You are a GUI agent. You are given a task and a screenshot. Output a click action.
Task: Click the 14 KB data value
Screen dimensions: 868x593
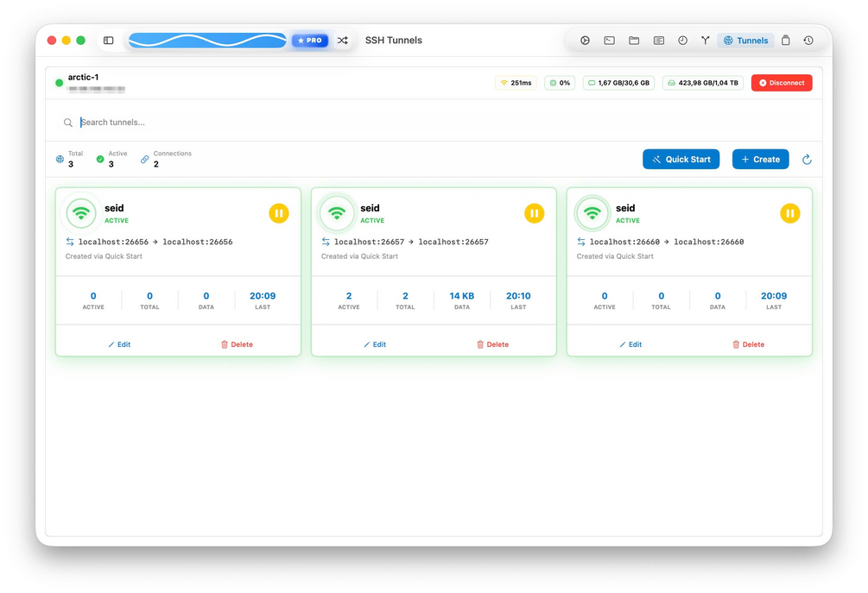click(462, 296)
